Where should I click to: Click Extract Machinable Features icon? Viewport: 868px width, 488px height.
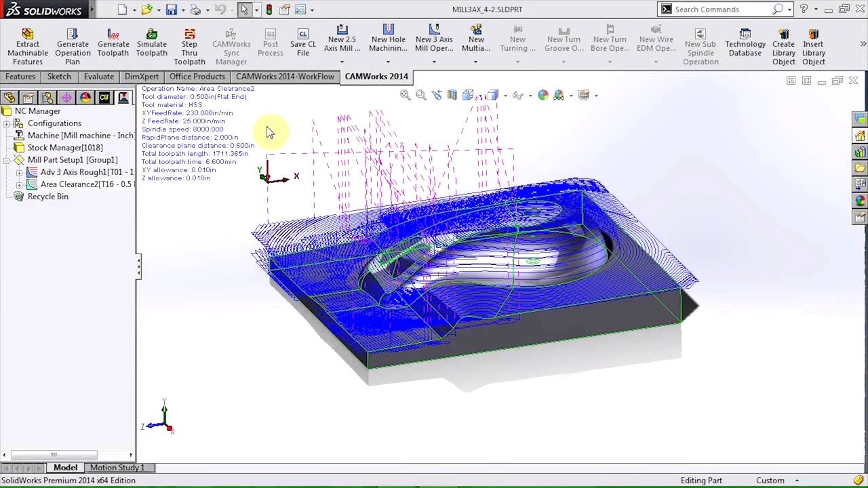pos(28,34)
